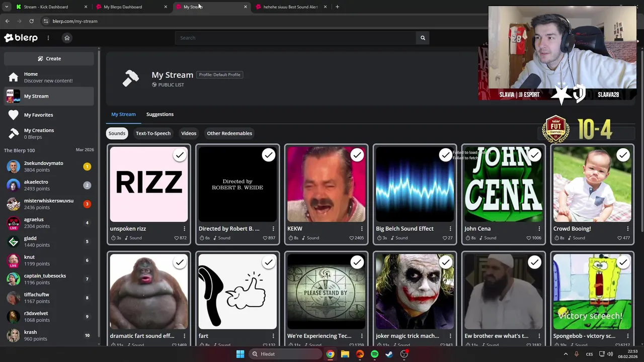
Task: Select the My Stream tab
Action: pyautogui.click(x=123, y=114)
